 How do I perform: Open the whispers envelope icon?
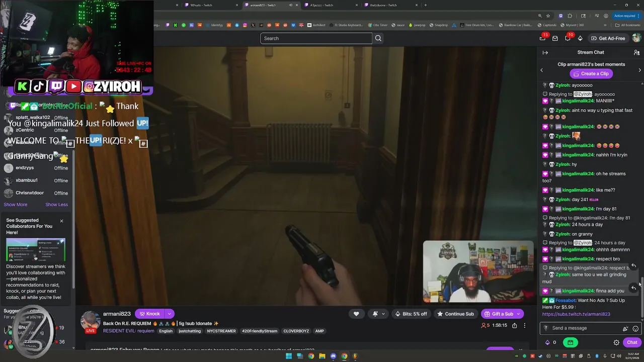point(555,38)
